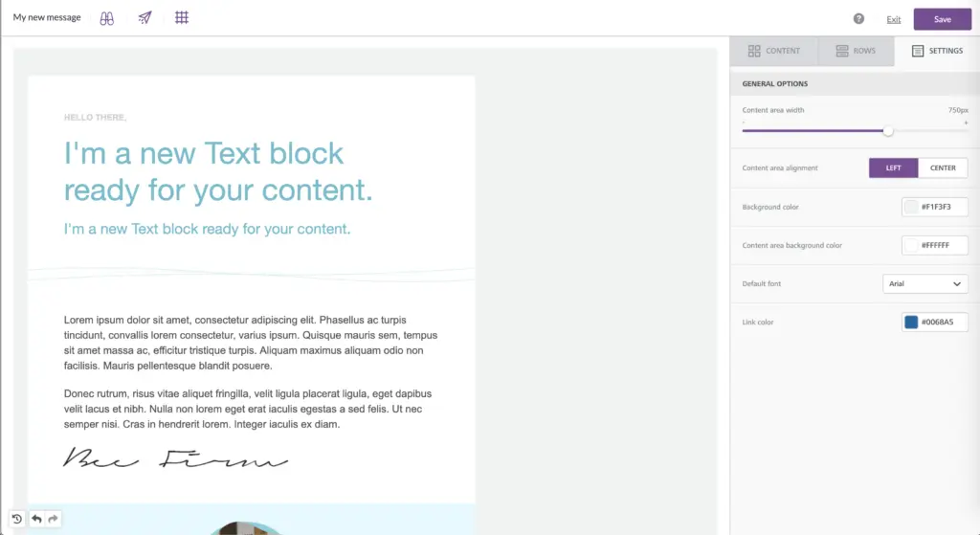Click the Lorem ipsum paragraph
Viewport: 980px width, 535px height.
pyautogui.click(x=251, y=343)
